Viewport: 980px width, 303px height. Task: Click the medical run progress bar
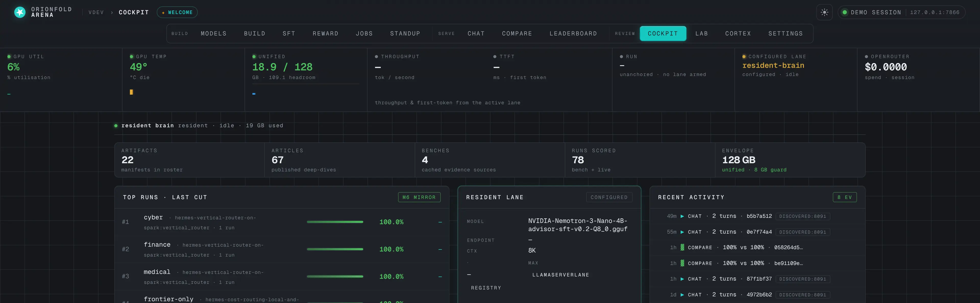point(335,276)
